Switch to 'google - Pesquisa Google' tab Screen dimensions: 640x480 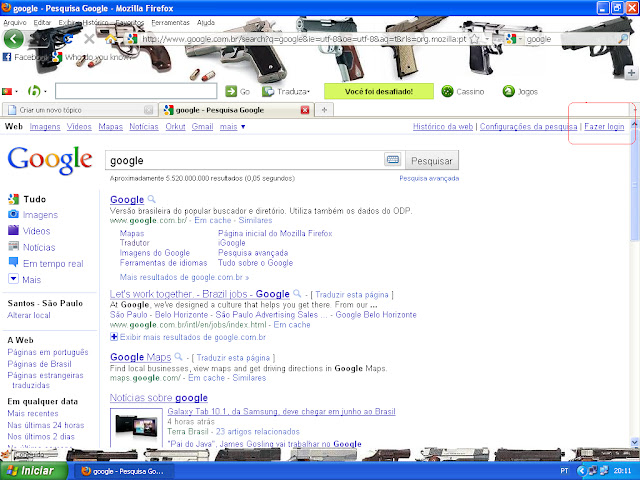pyautogui.click(x=236, y=110)
